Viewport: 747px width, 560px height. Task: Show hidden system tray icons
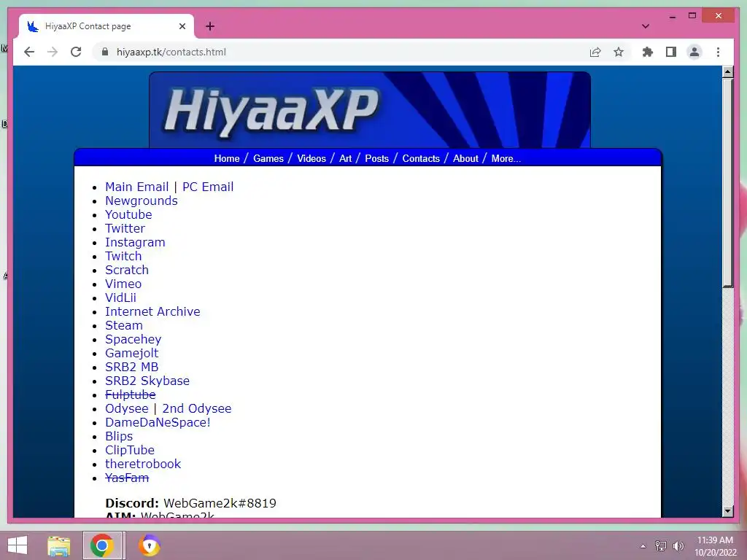pyautogui.click(x=643, y=546)
